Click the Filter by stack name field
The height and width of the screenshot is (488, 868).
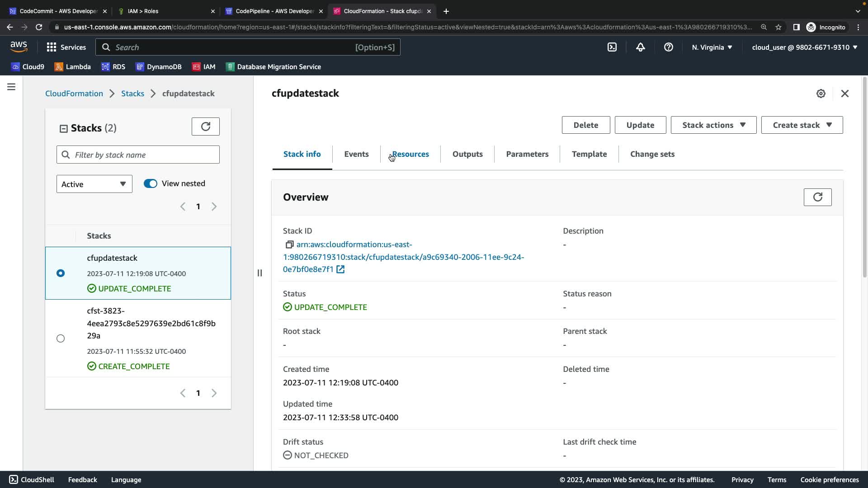pos(145,155)
